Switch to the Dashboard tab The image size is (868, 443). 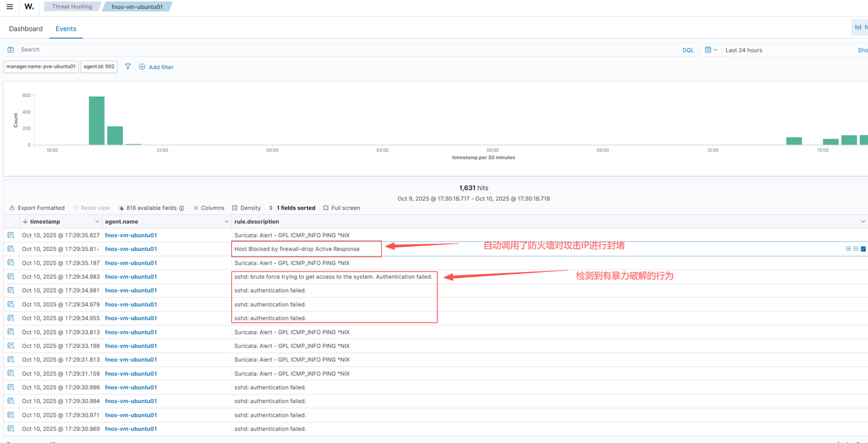pyautogui.click(x=26, y=28)
